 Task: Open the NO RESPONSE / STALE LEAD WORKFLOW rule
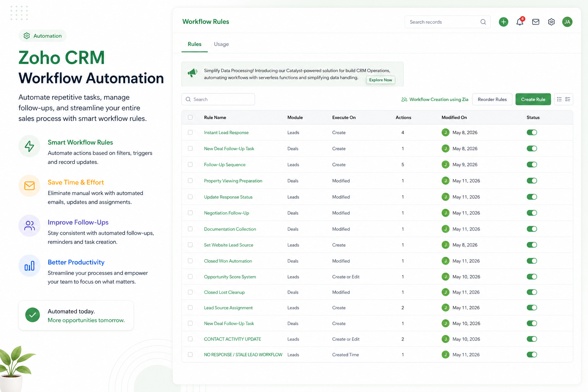click(x=243, y=355)
